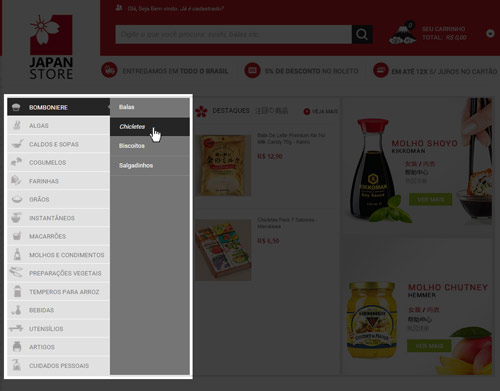The height and width of the screenshot is (391, 500).
Task: Click the delivery truck icon for Brasil shipping
Action: pos(109,70)
